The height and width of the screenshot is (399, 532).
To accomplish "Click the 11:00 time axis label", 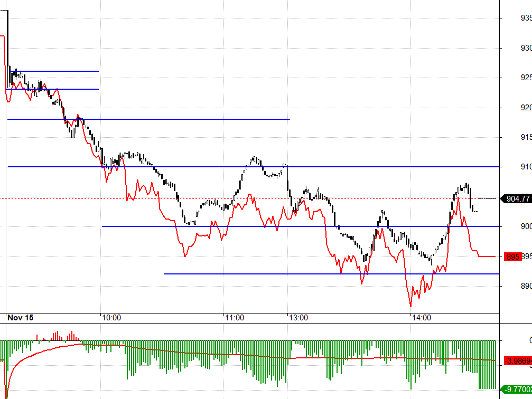I will pos(235,318).
